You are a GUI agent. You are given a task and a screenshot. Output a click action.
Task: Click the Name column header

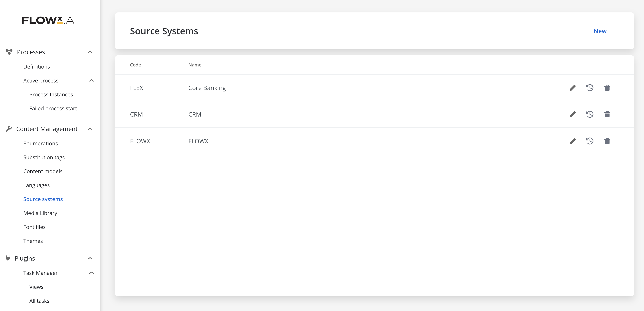point(195,65)
